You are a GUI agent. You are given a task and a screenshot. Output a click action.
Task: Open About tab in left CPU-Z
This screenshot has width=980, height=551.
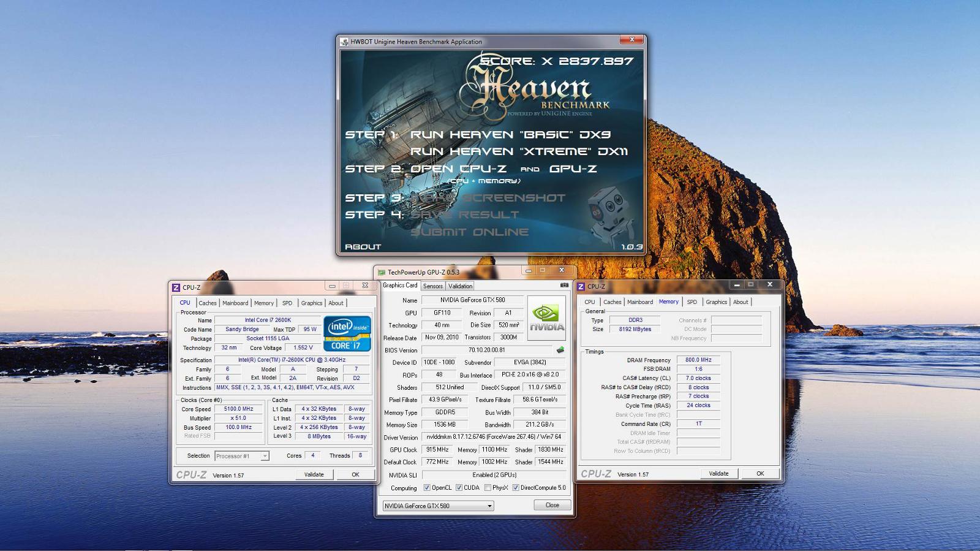336,303
